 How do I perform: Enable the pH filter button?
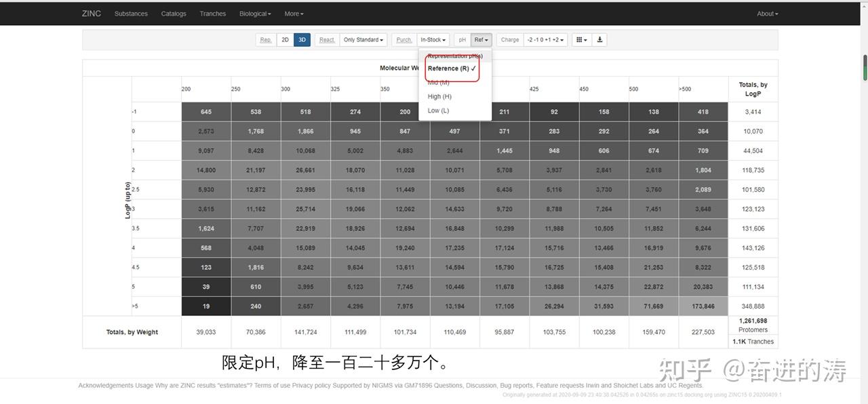tap(462, 39)
